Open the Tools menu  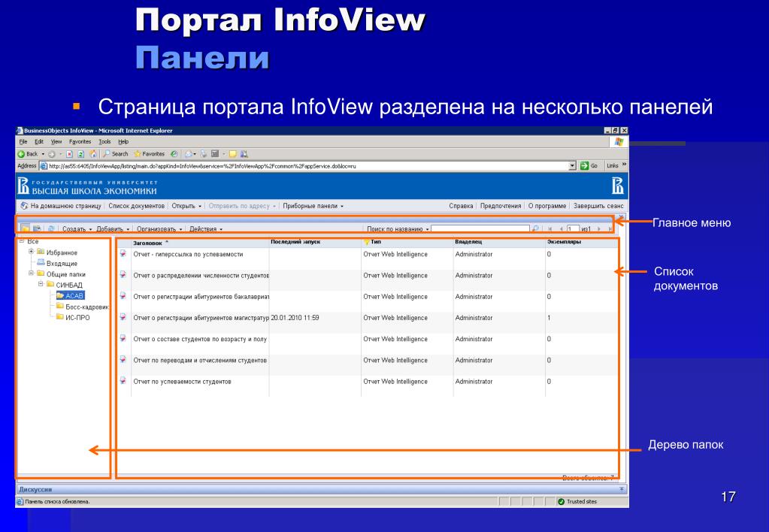pos(104,142)
